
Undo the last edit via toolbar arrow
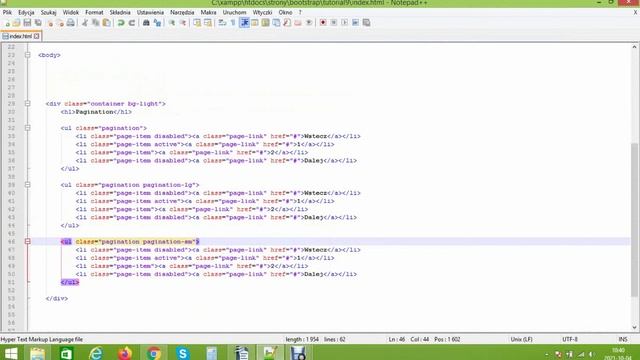tap(121, 23)
